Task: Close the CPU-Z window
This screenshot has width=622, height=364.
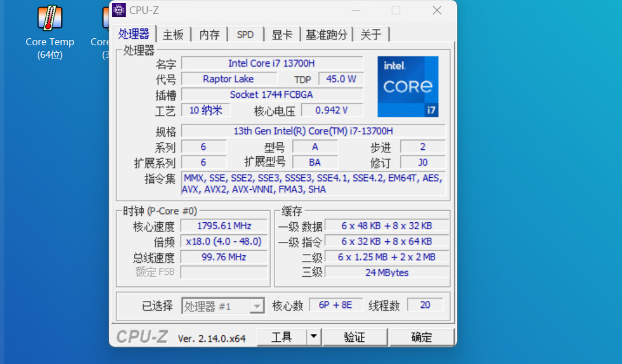Action: point(437,10)
